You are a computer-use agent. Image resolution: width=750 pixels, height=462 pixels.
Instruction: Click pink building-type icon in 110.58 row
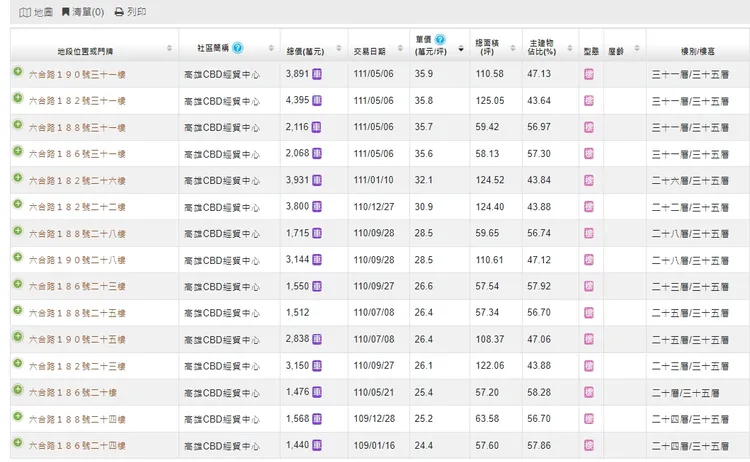coord(589,74)
